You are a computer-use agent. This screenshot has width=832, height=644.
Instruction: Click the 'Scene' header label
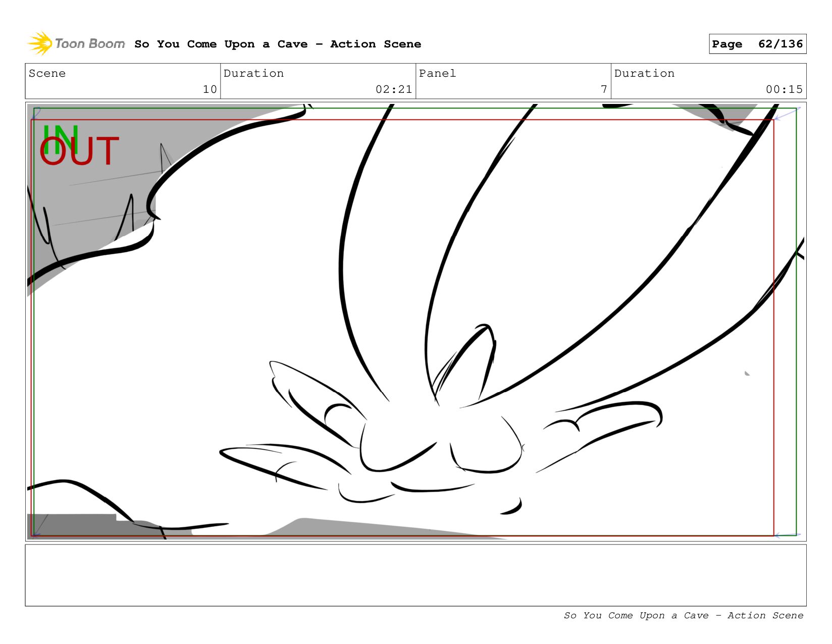click(47, 73)
